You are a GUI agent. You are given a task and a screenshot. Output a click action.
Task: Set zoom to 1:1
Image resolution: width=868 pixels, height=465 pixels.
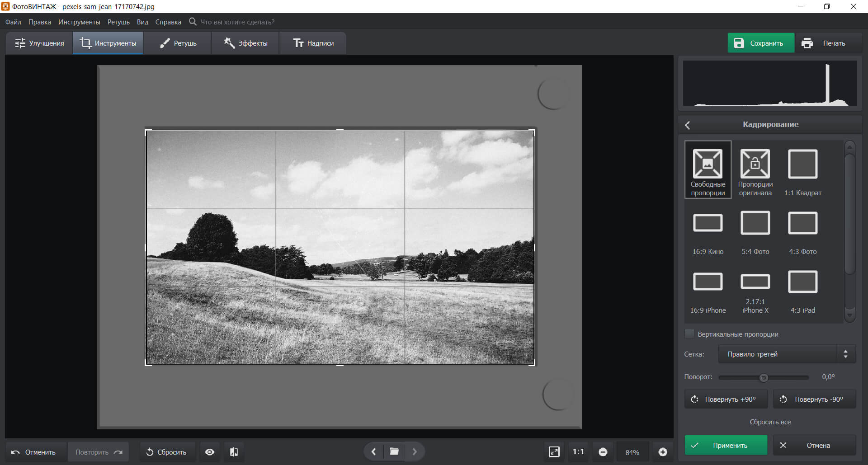pyautogui.click(x=578, y=452)
